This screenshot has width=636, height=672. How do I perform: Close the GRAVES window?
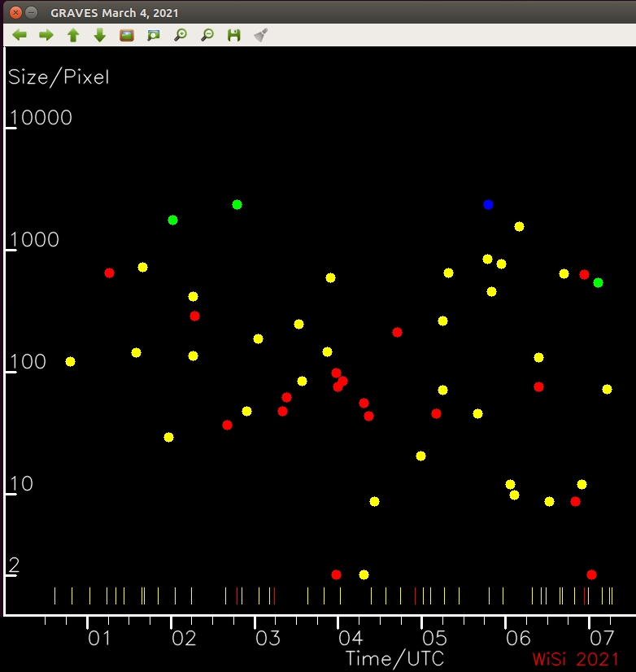(15, 12)
